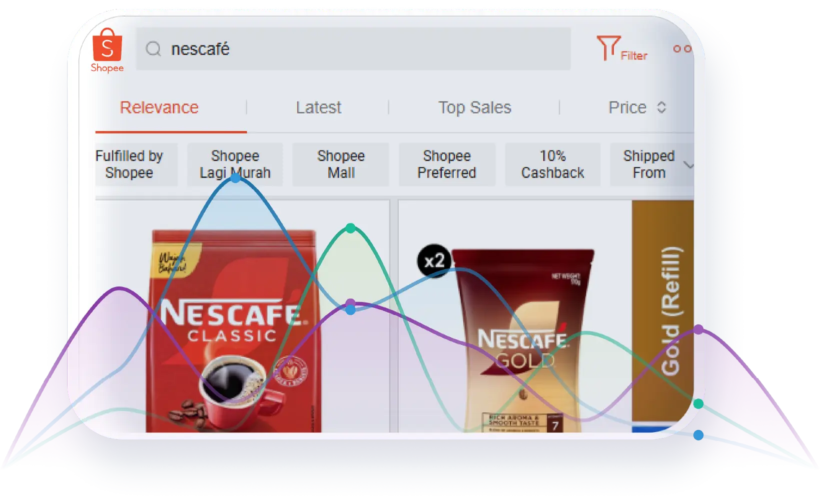Image resolution: width=821 pixels, height=504 pixels.
Task: Click the two-circle icon beside Filter
Action: click(682, 48)
